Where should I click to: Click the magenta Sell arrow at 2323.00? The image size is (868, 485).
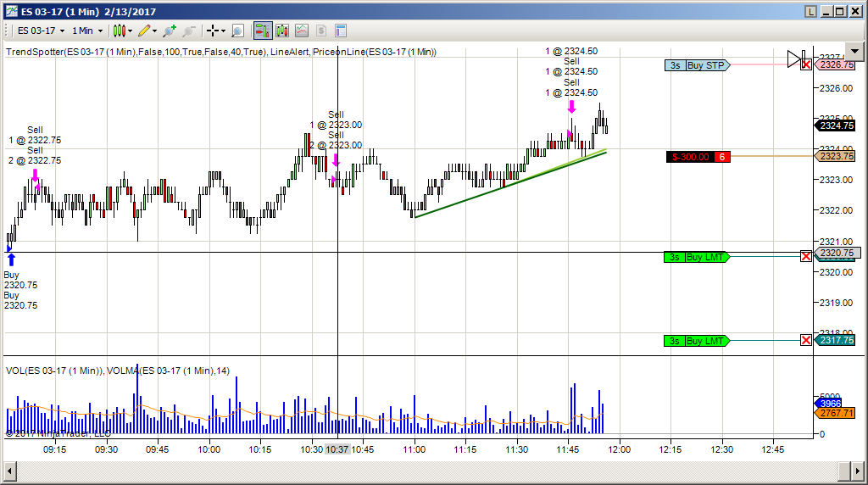click(x=336, y=160)
